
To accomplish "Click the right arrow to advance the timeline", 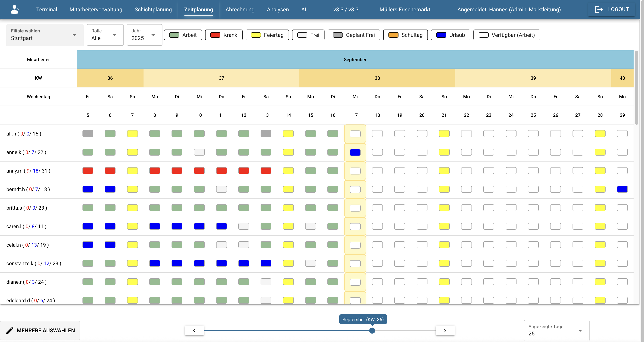I will point(445,330).
